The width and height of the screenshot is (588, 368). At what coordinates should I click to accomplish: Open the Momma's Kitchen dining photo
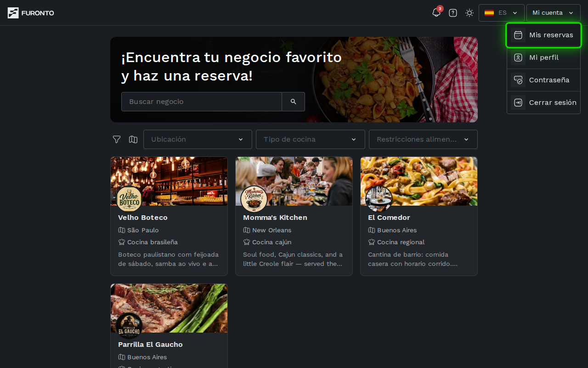tap(294, 181)
